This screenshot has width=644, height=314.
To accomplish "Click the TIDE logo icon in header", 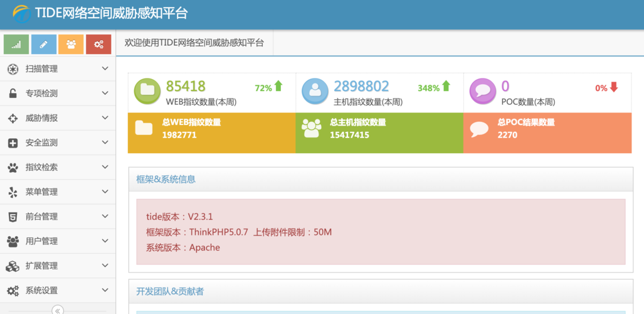I will (x=21, y=14).
